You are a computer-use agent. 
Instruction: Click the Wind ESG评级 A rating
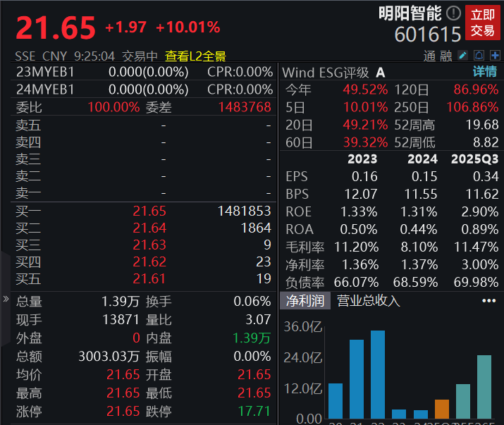[x=381, y=72]
